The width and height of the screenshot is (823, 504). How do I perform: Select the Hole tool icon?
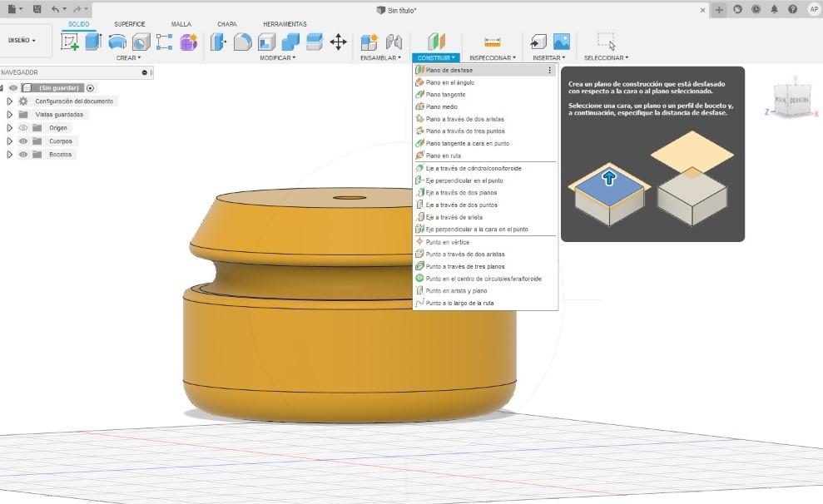[x=141, y=42]
